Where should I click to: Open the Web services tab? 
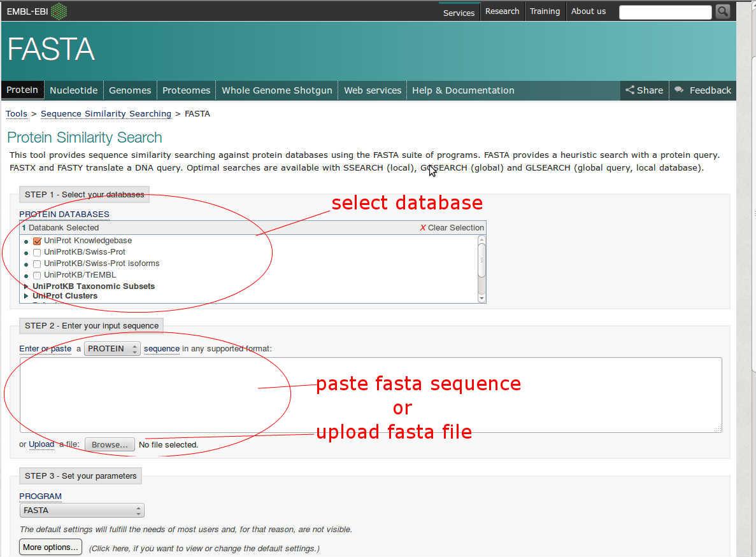(373, 90)
